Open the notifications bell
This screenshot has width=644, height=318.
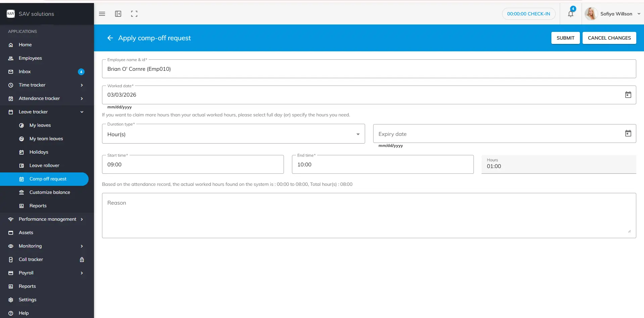[571, 14]
